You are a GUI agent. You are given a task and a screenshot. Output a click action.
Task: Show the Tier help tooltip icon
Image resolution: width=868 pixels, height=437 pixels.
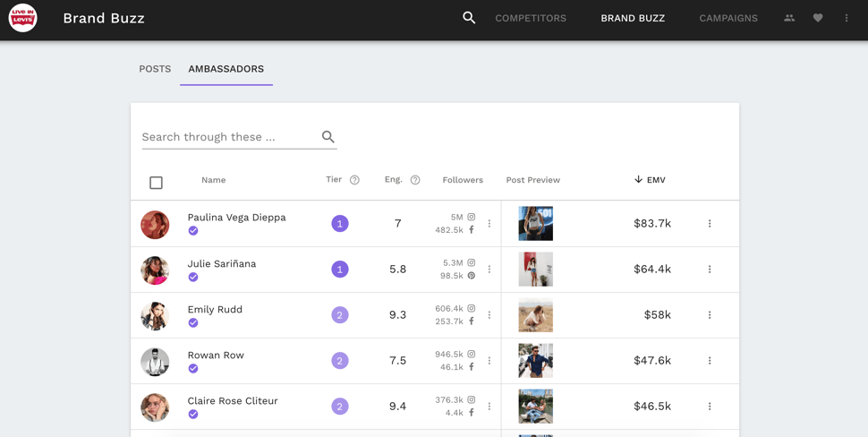(x=355, y=180)
